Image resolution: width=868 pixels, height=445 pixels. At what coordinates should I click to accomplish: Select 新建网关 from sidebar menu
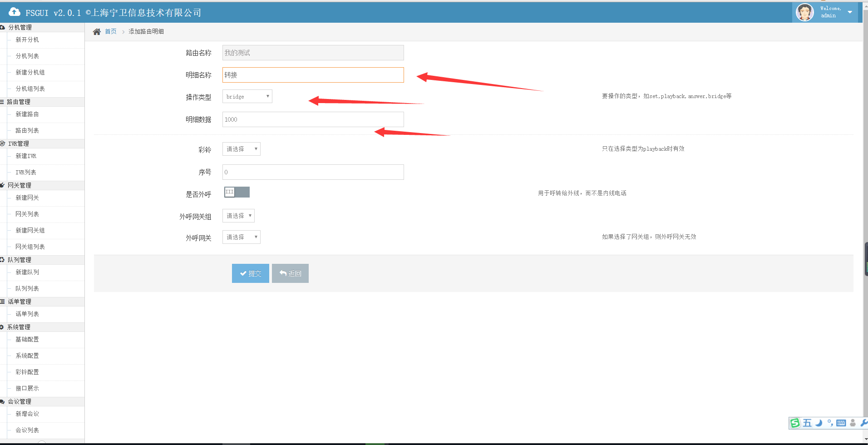click(27, 198)
